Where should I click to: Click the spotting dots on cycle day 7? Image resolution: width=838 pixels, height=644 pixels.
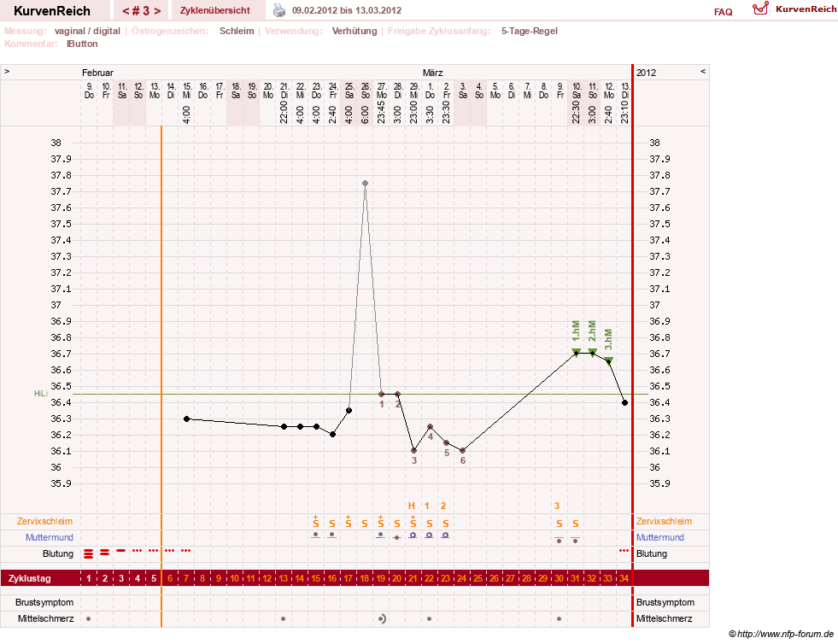(x=185, y=550)
